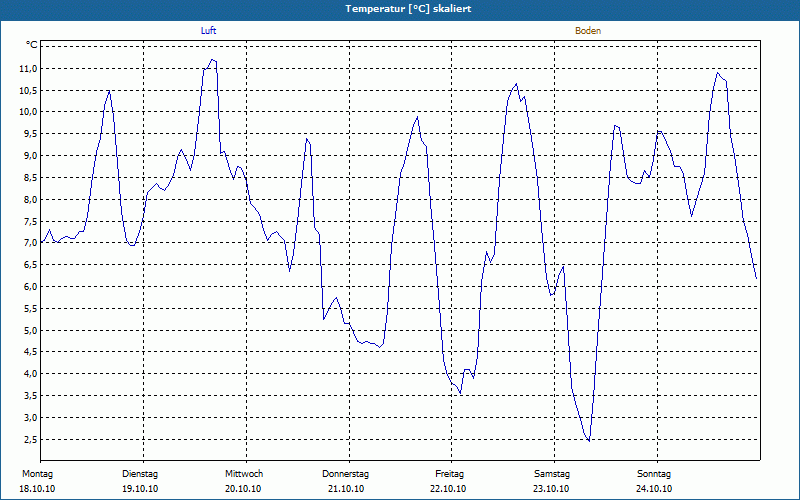Click the Tuesday peak above 11,0 on the curve
Screen dimensions: 800x500
(x=212, y=60)
